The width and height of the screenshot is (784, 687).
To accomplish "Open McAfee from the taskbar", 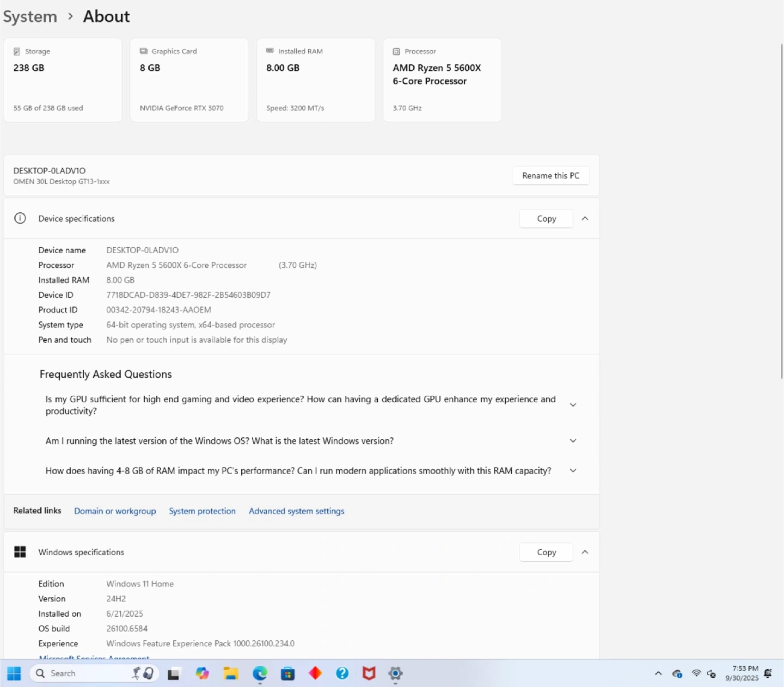I will (x=369, y=673).
